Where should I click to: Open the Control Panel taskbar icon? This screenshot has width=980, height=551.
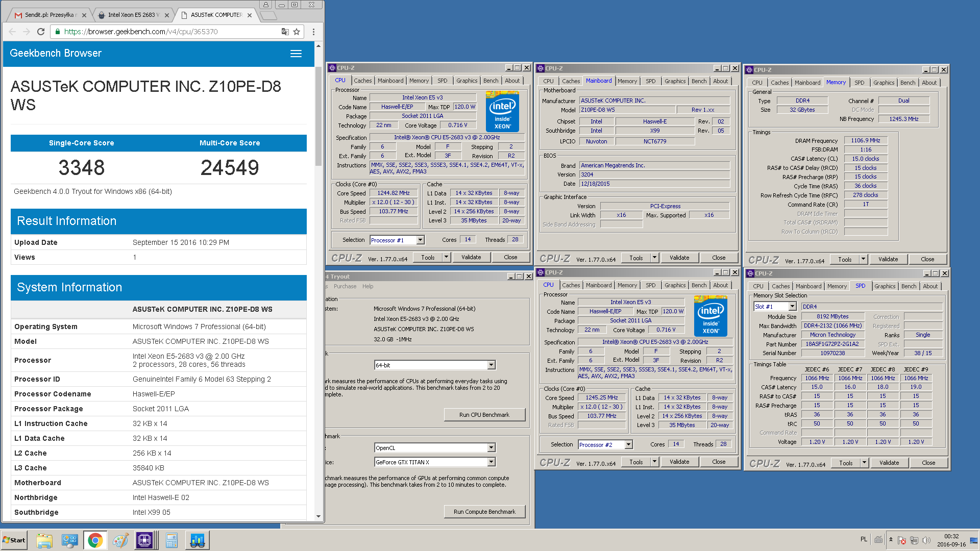point(69,540)
